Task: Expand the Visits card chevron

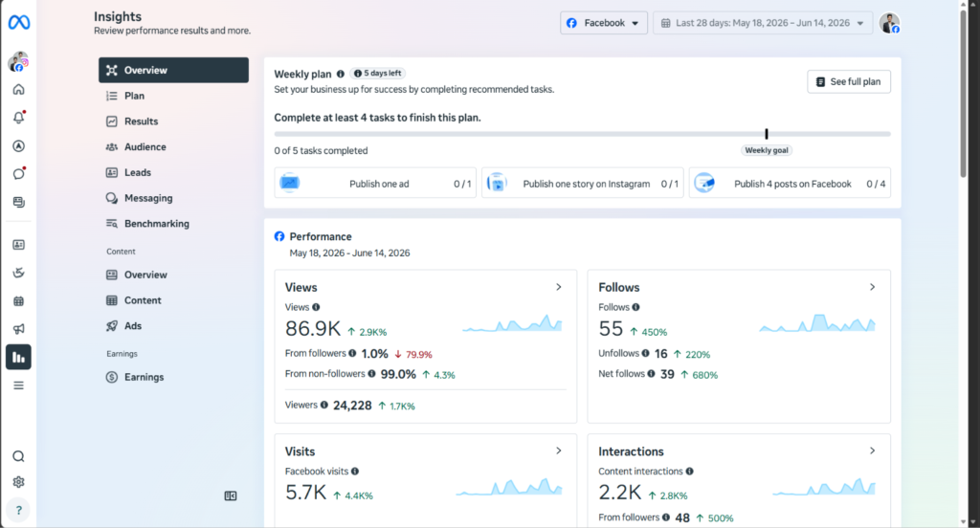Action: pos(559,451)
